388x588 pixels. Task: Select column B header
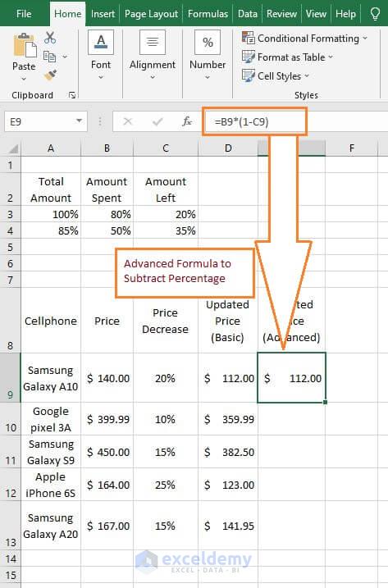click(x=107, y=148)
